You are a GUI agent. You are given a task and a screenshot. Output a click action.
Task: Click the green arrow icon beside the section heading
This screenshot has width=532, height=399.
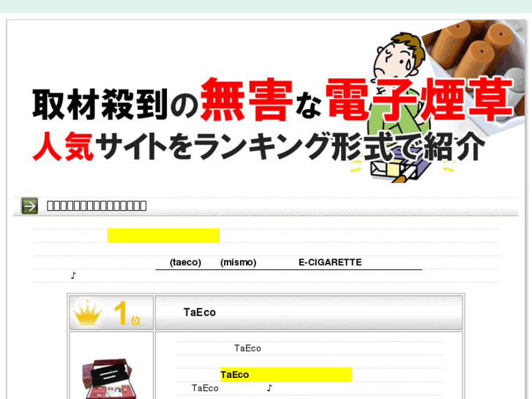[x=29, y=206]
